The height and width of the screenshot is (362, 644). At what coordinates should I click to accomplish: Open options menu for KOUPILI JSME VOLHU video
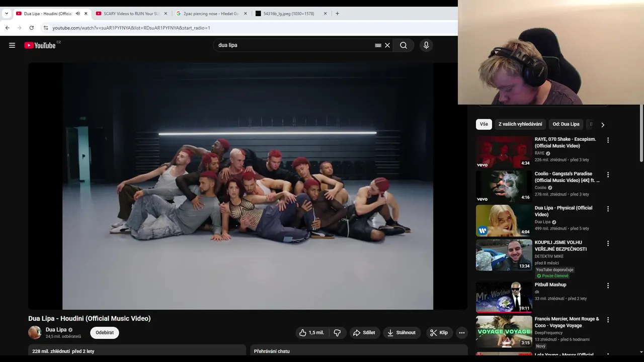(608, 243)
